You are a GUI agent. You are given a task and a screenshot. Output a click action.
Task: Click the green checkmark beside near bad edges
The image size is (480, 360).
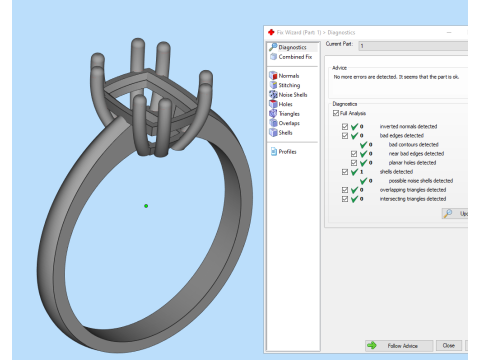[363, 154]
